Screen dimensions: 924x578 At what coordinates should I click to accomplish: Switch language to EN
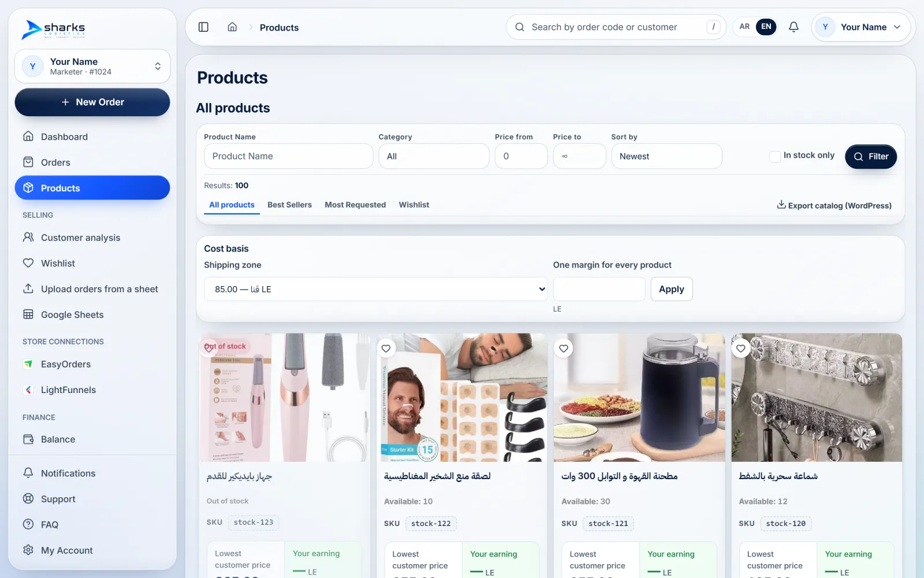pos(766,27)
